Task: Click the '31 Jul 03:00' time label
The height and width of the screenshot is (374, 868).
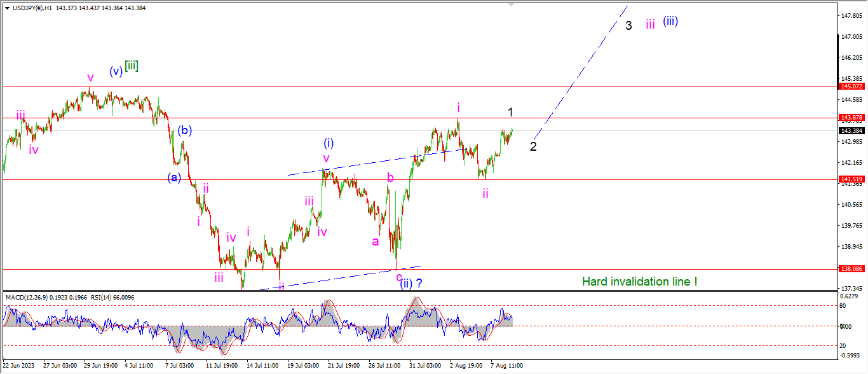Action: point(425,366)
